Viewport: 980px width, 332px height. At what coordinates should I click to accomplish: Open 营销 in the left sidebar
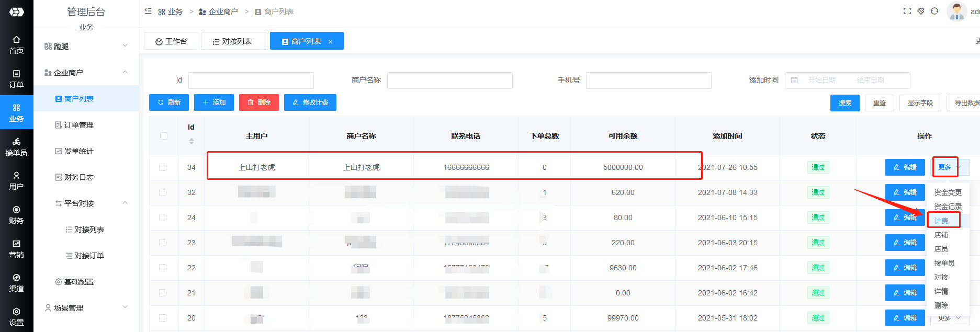[16, 249]
